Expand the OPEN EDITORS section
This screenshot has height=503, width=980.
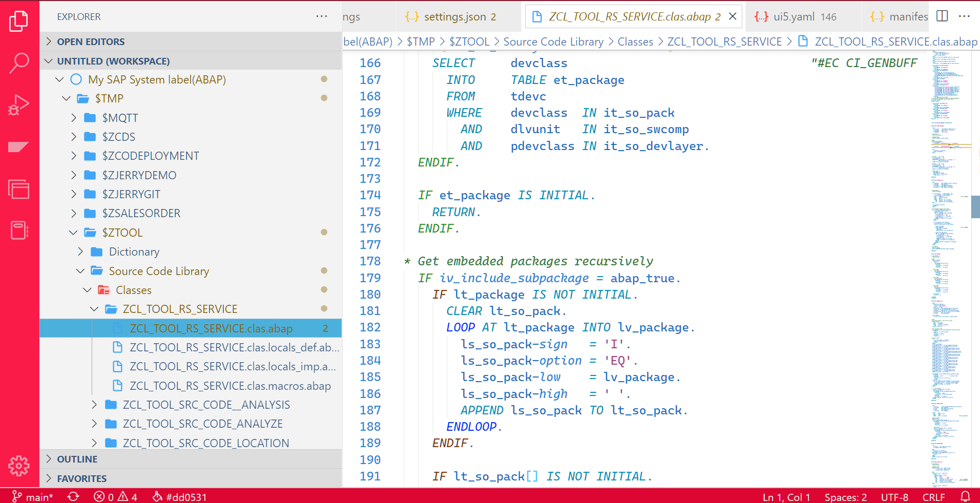pyautogui.click(x=191, y=41)
